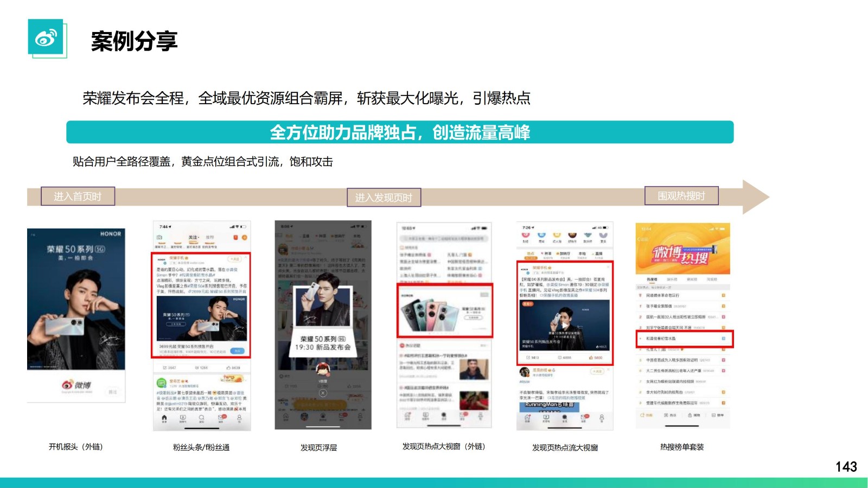Tap like count 5800 under livestream post

(596, 358)
